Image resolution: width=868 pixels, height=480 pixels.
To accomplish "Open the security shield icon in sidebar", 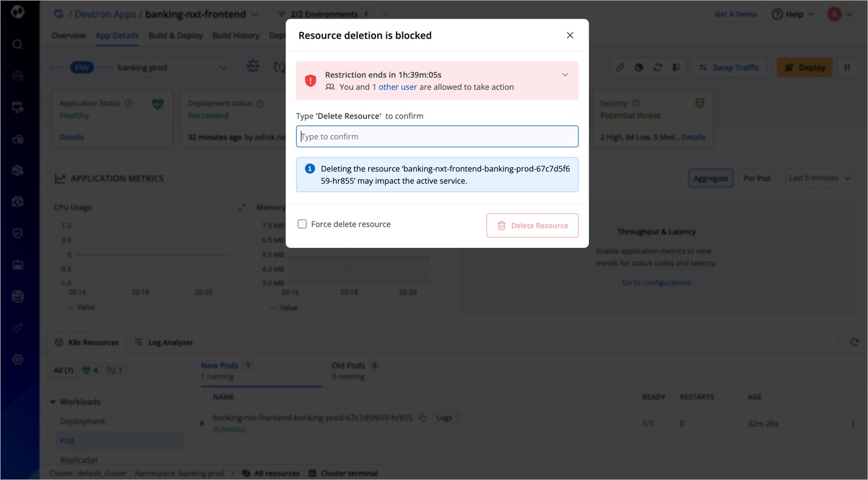I will click(18, 233).
